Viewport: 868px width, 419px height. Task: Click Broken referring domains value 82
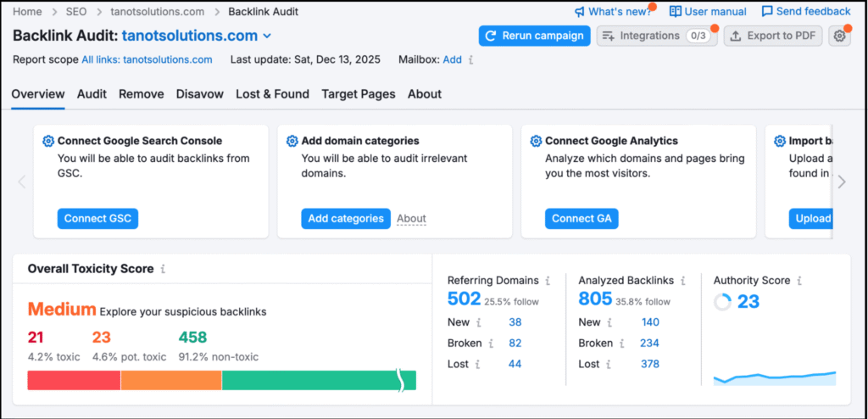point(515,344)
